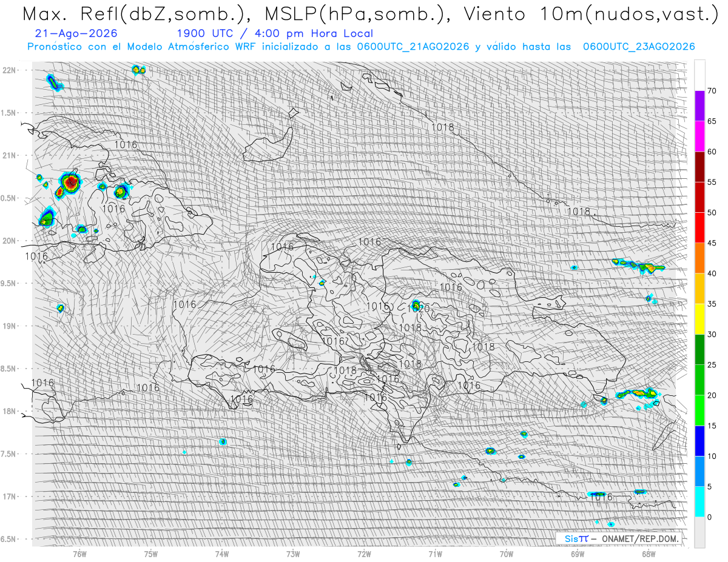Click the '17N' latitude label
The width and height of the screenshot is (728, 562).
pyautogui.click(x=9, y=497)
